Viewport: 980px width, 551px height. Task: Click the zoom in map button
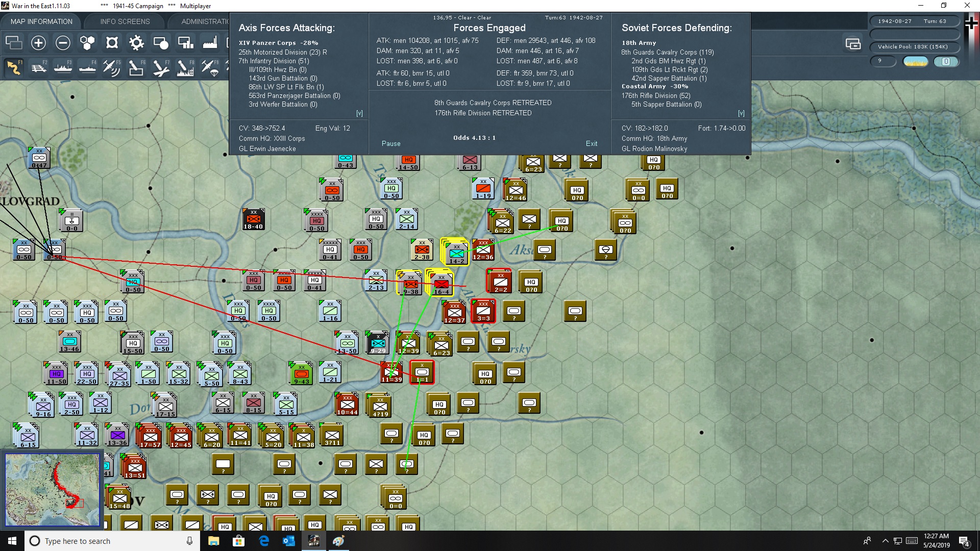click(38, 43)
